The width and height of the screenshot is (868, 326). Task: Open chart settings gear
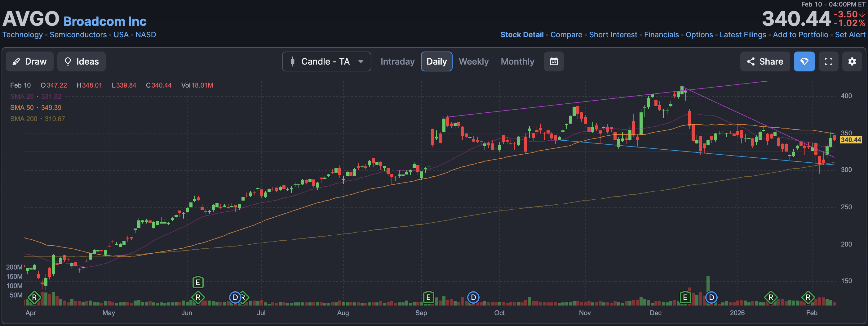coord(852,61)
